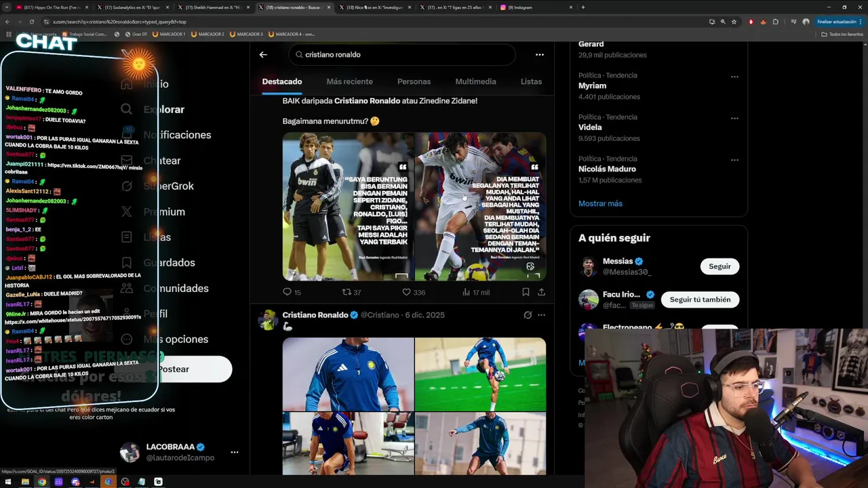Open a new browser tab
This screenshot has width=868, height=488.
pos(583,7)
